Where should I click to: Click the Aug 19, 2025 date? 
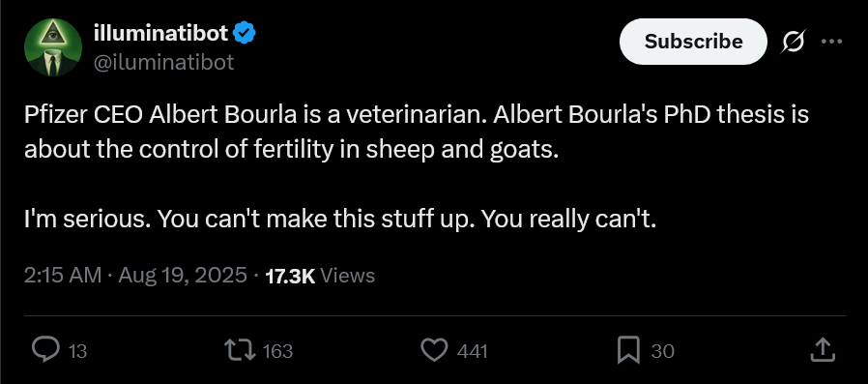tap(183, 276)
